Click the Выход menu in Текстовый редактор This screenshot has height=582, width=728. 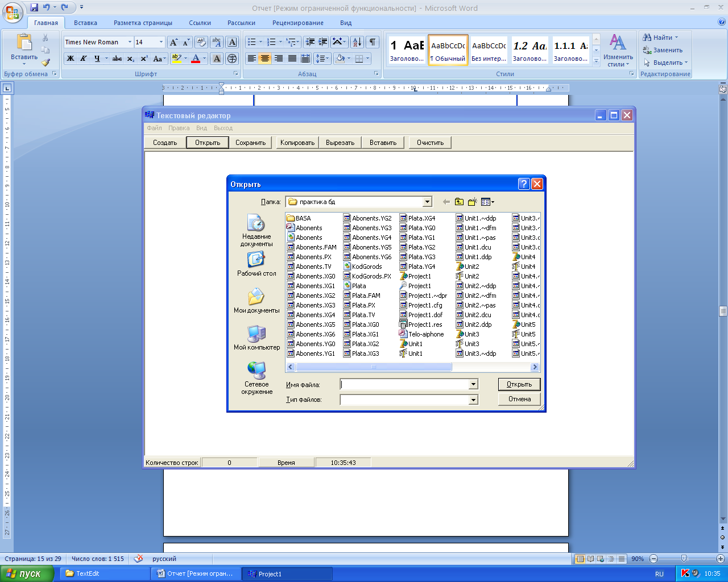[x=224, y=128]
